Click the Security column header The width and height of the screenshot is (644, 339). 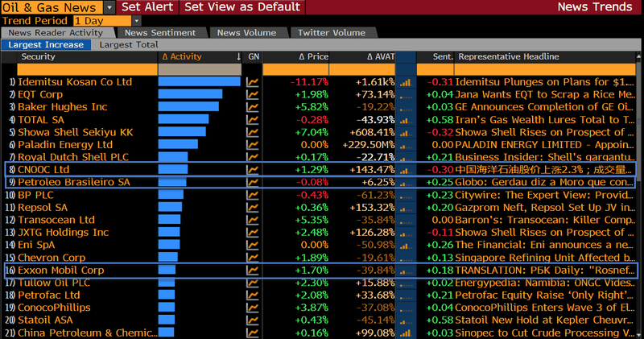[x=87, y=56]
